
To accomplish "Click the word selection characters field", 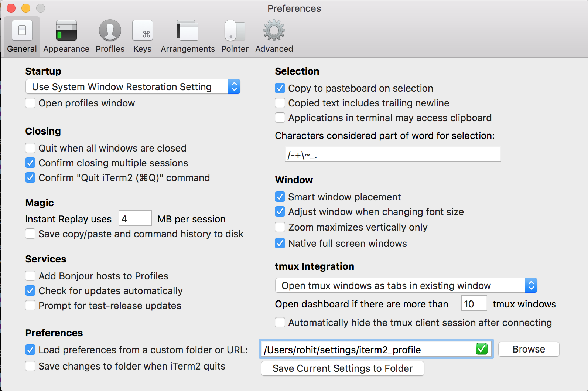I will point(393,154).
